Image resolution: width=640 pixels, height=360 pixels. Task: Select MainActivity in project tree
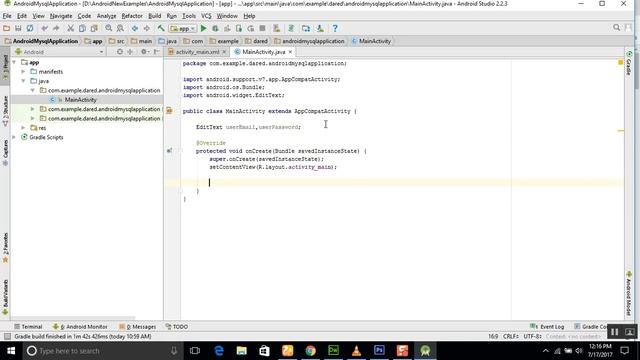click(80, 100)
